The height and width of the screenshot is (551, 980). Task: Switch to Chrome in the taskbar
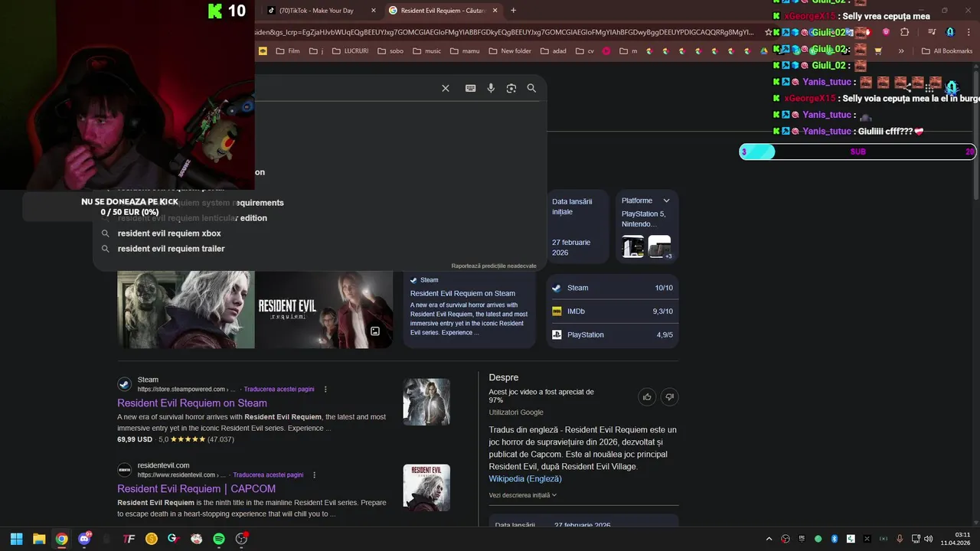[x=61, y=539]
